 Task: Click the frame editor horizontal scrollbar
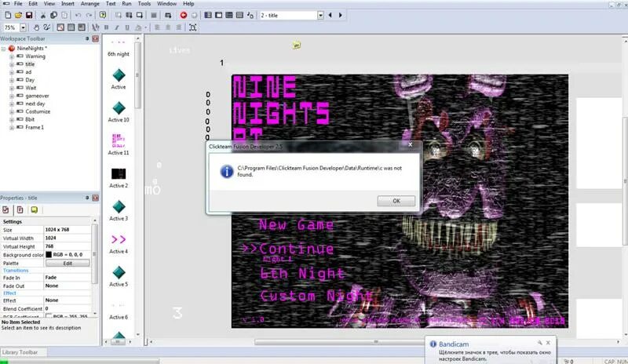(x=376, y=342)
